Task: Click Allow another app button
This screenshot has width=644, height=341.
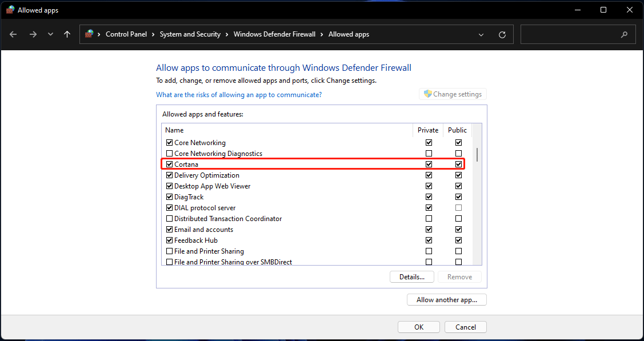Action: [447, 299]
